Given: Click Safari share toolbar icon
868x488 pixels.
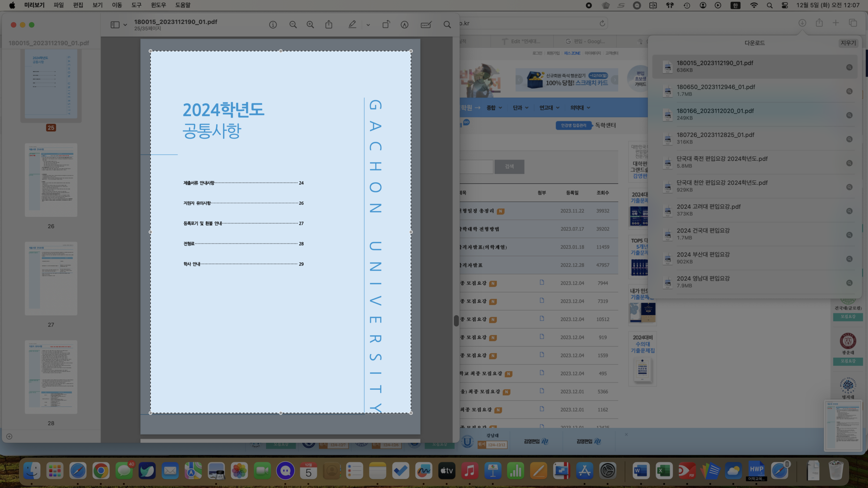Looking at the screenshot, I should pos(819,23).
